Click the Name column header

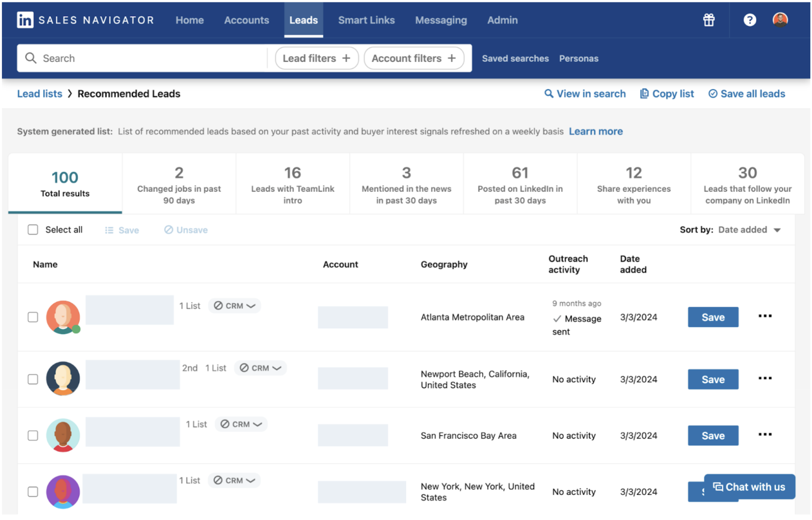[x=45, y=264]
